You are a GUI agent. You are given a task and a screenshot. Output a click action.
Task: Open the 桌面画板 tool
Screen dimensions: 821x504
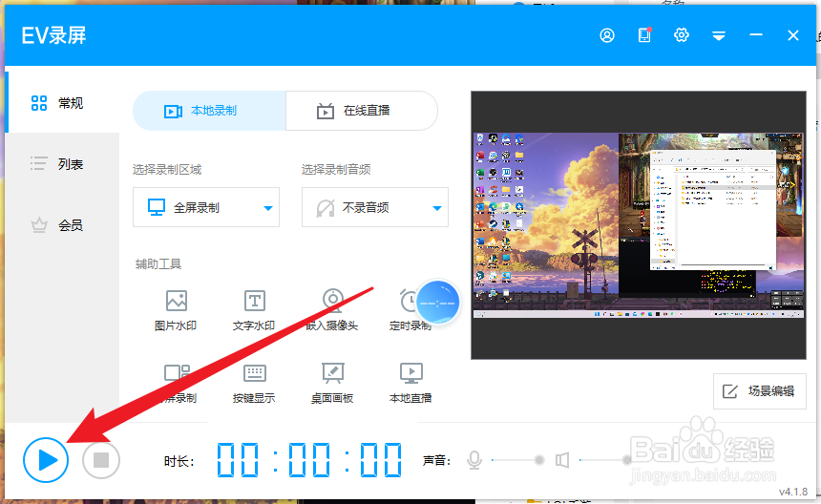click(332, 383)
